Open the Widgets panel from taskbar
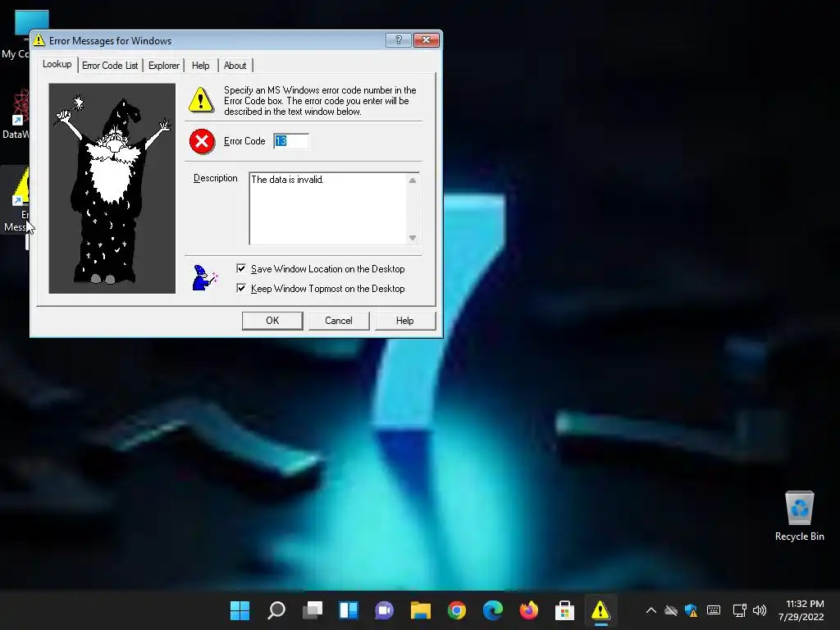The image size is (840, 630). 348,610
